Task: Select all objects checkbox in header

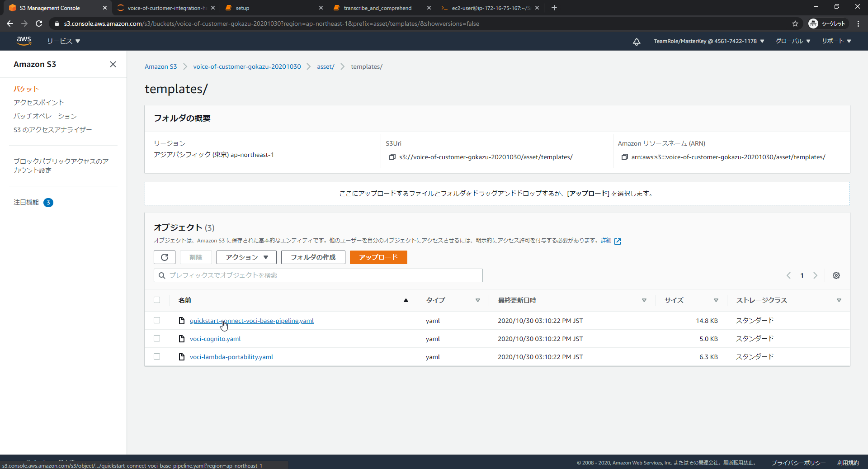Action: 157,300
